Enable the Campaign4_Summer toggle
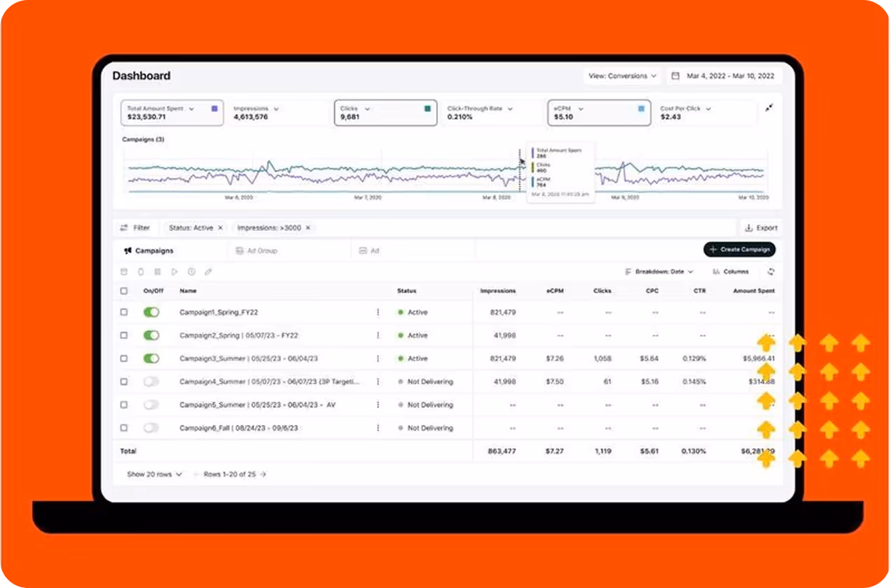The width and height of the screenshot is (891, 588). pos(151,381)
